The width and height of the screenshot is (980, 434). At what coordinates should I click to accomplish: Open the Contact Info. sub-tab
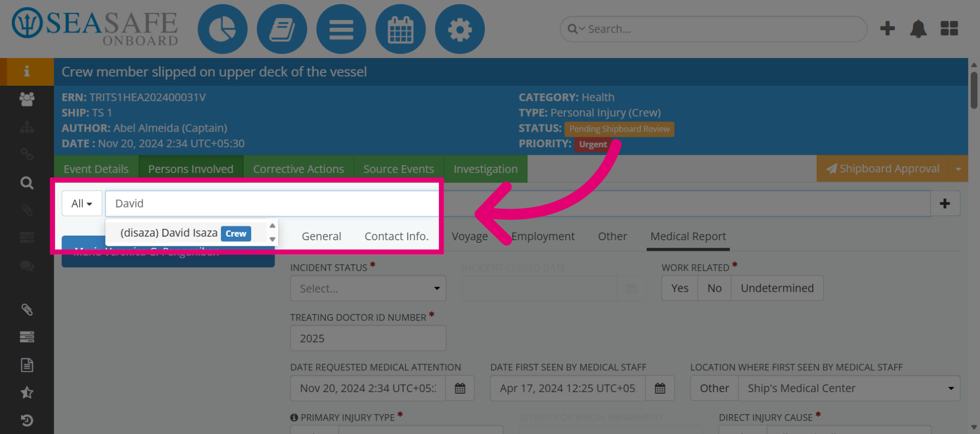point(396,237)
